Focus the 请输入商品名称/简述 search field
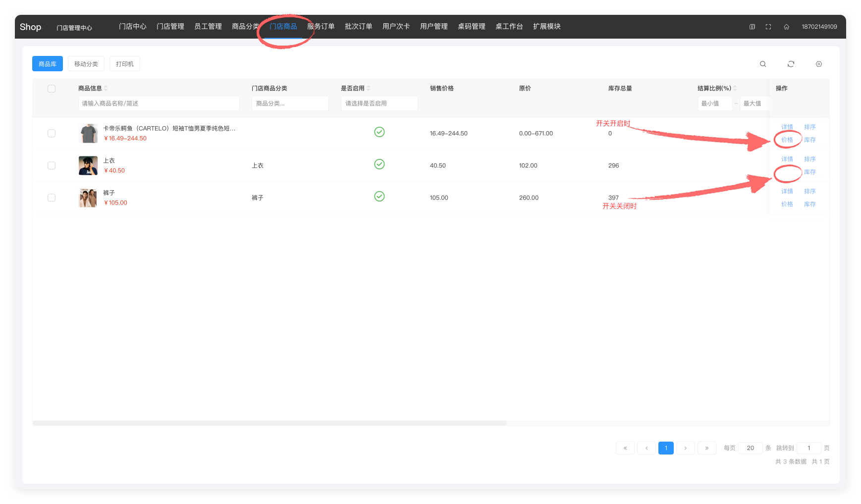The image size is (861, 504). point(159,103)
